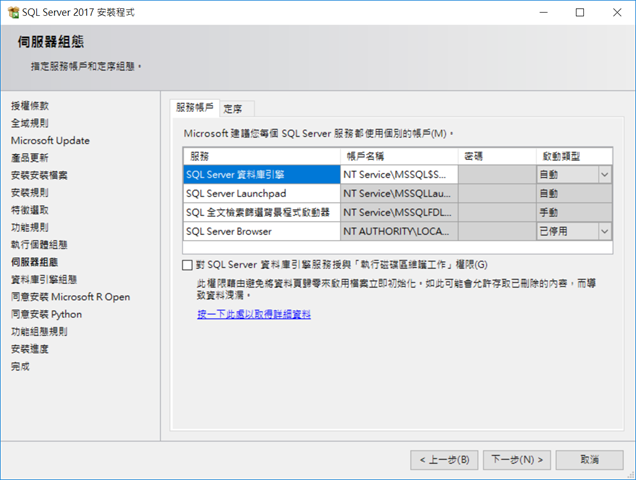Select the 產品更新 step in sidebar
The height and width of the screenshot is (480, 636).
(30, 158)
